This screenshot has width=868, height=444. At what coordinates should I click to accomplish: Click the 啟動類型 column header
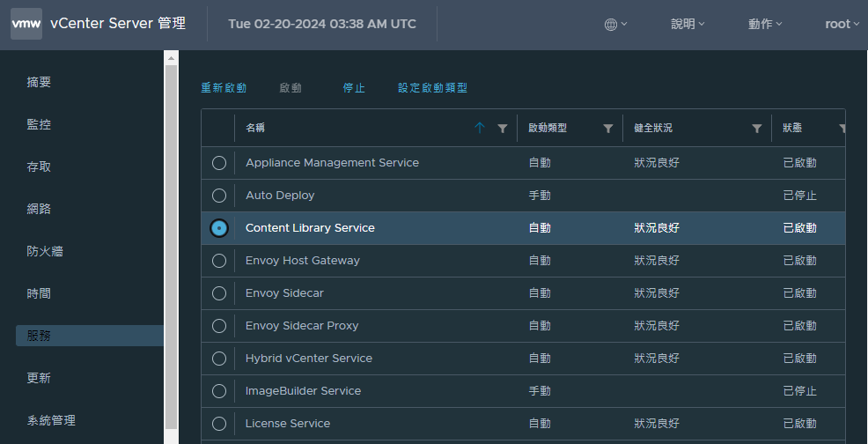click(x=548, y=128)
